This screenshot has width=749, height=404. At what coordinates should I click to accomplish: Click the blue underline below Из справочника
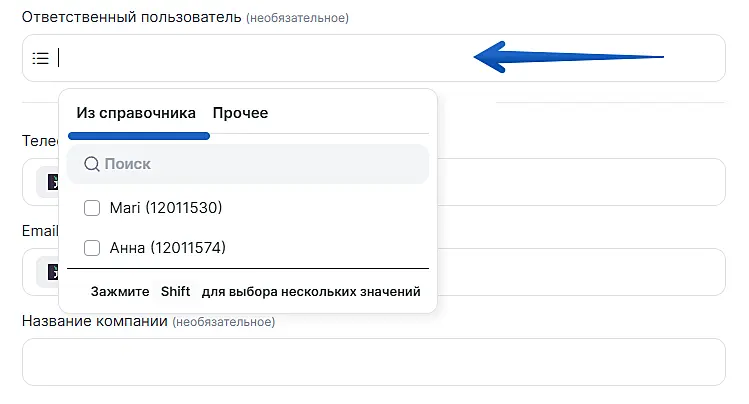point(139,135)
